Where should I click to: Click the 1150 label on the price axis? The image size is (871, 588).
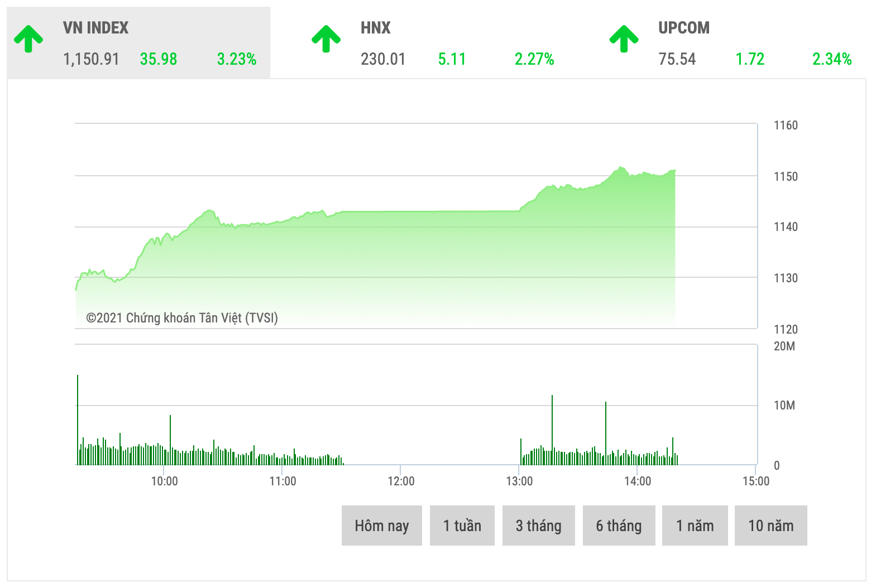(786, 176)
